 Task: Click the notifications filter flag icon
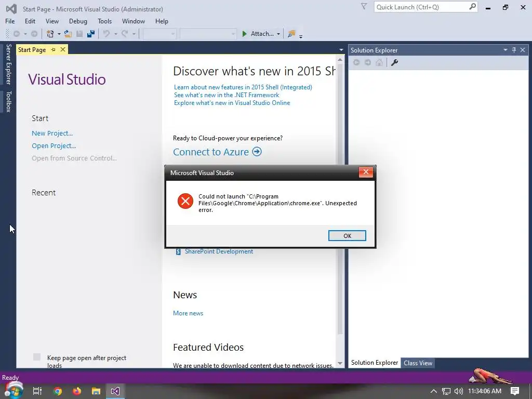pyautogui.click(x=364, y=6)
